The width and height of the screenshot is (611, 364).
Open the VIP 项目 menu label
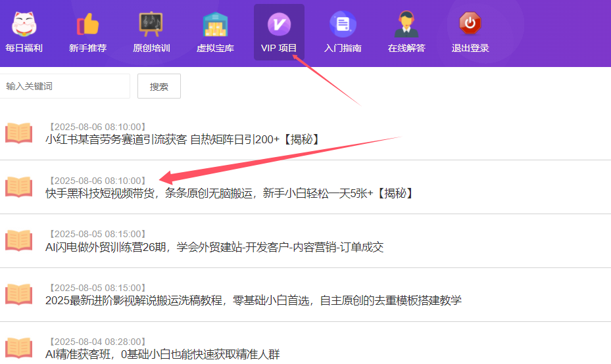(x=279, y=48)
